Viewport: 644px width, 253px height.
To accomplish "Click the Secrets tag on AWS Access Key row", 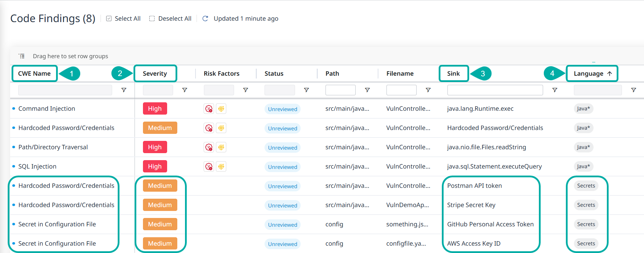I will [x=586, y=244].
